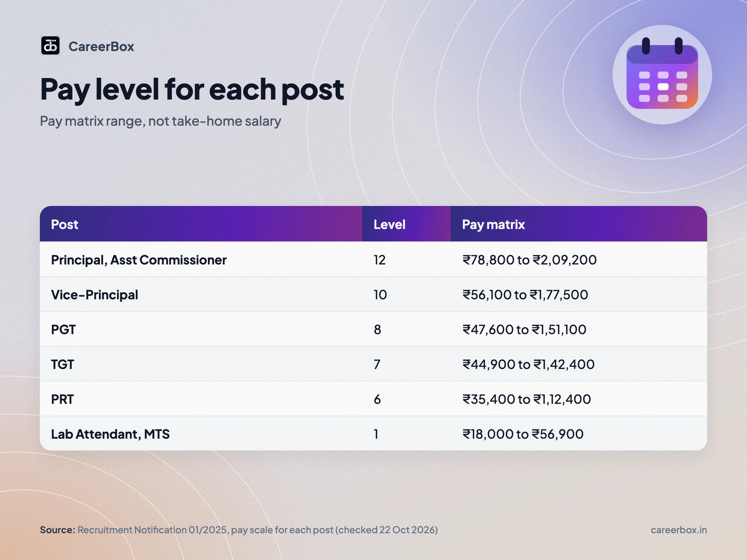This screenshot has width=747, height=560.
Task: Click pay range ₹78,800 to ₹2,09,200
Action: click(x=530, y=260)
